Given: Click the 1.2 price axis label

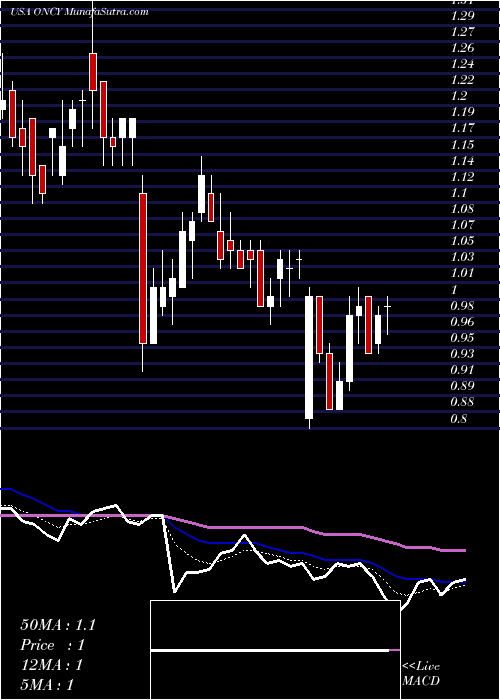Looking at the screenshot, I should [x=459, y=96].
